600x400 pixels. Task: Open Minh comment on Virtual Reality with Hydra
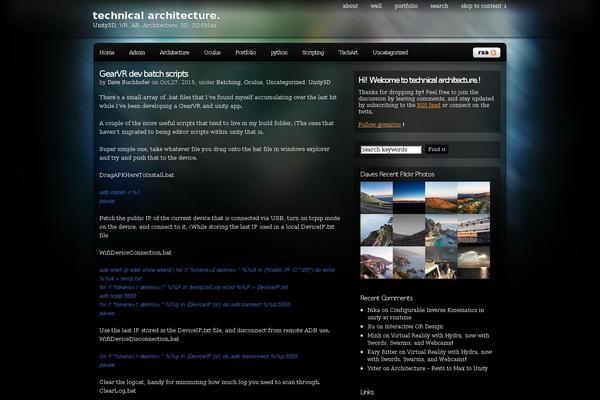coord(428,339)
